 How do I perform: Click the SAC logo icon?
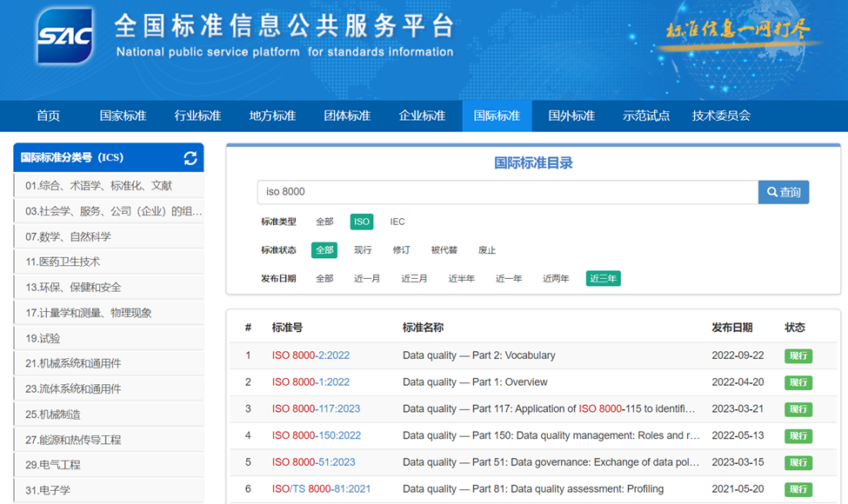pyautogui.click(x=64, y=36)
